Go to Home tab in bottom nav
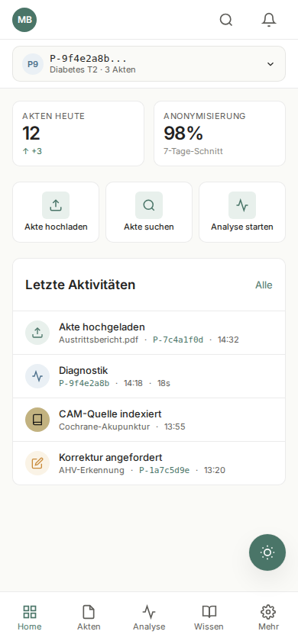Image resolution: width=298 pixels, height=644 pixels. tap(30, 618)
